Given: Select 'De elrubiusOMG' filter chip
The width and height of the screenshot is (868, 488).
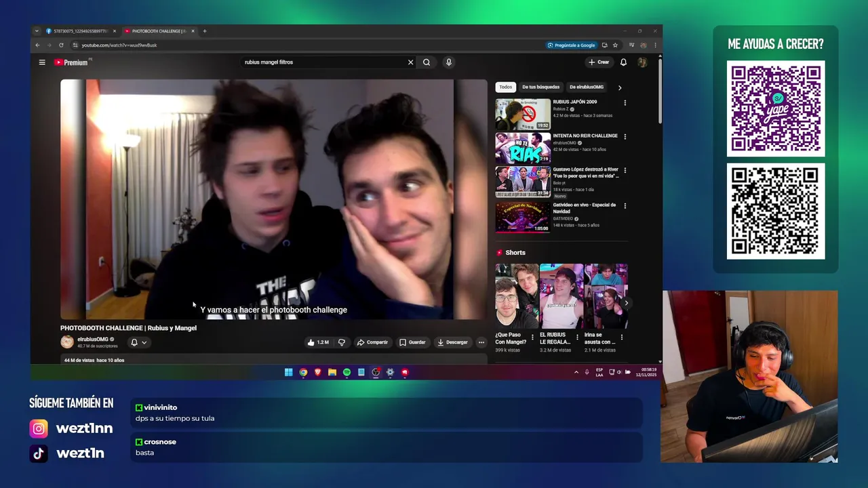Looking at the screenshot, I should 587,87.
